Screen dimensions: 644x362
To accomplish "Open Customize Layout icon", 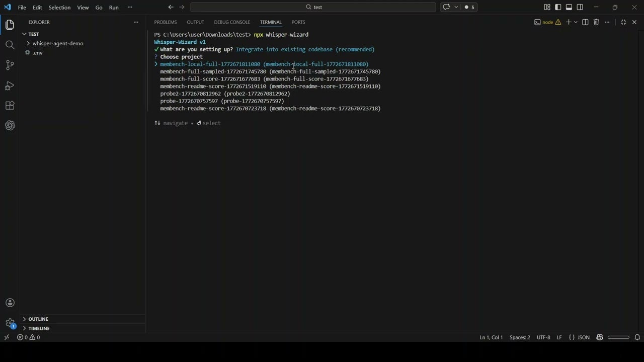I will coord(547,7).
